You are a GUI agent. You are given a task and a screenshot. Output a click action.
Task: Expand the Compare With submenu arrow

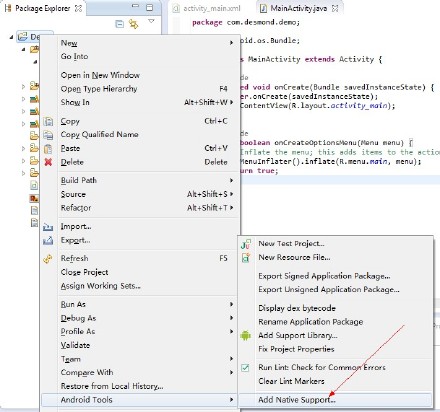[x=231, y=372]
